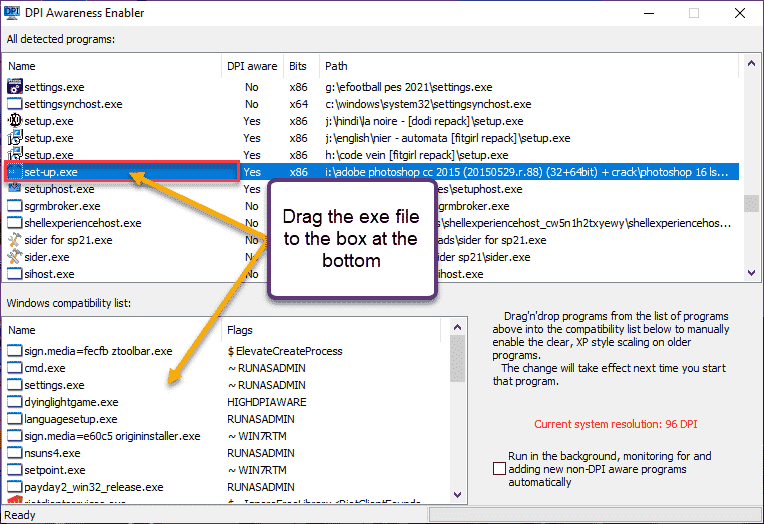Close the DPI Awareness Enabler window
The width and height of the screenshot is (764, 524).
pyautogui.click(x=740, y=13)
